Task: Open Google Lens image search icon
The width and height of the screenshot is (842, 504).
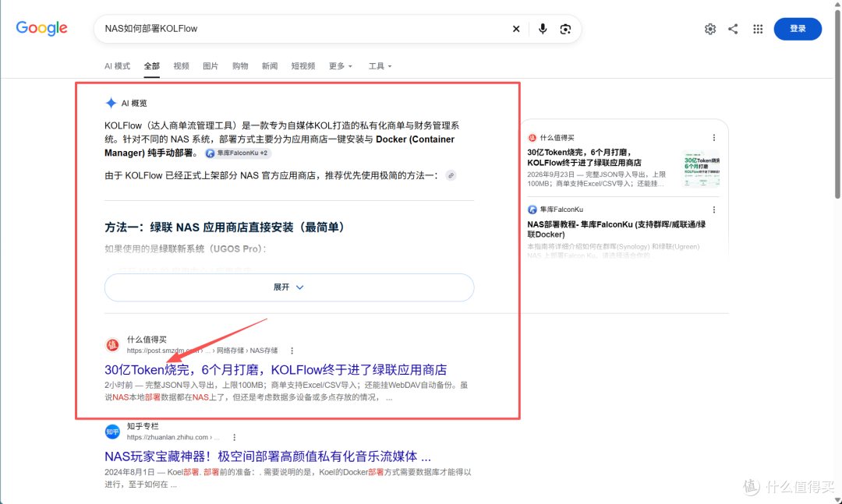Action: 565,29
